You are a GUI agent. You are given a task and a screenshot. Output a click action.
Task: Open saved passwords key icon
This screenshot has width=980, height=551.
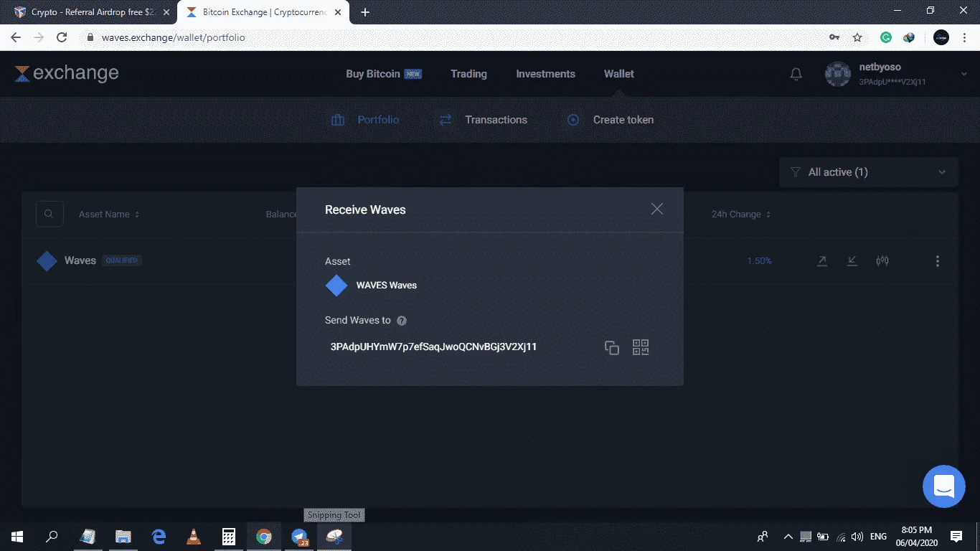pyautogui.click(x=834, y=37)
